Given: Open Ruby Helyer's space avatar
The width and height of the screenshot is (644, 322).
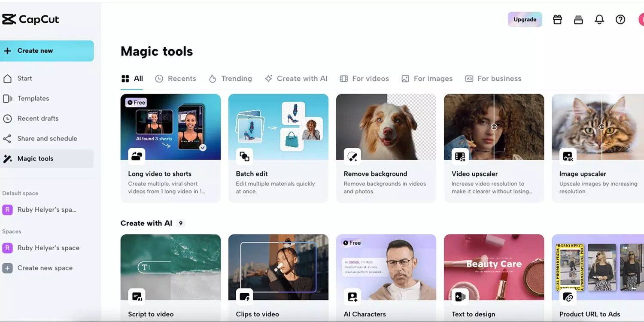Looking at the screenshot, I should click(x=7, y=248).
